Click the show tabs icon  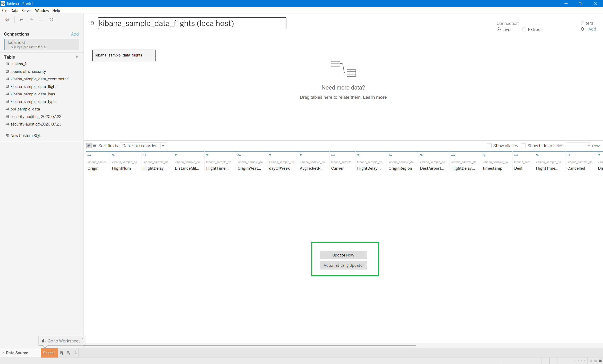click(600, 361)
